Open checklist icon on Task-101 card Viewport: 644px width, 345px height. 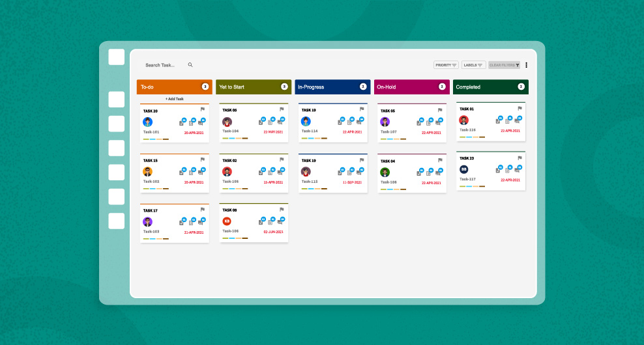(182, 122)
